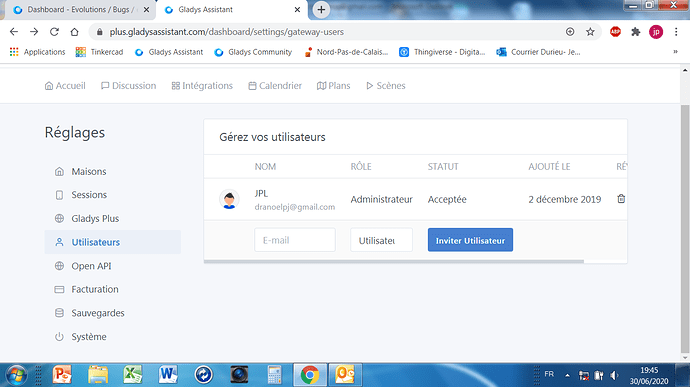Open the Gladys Assistant bookmark

[169, 52]
